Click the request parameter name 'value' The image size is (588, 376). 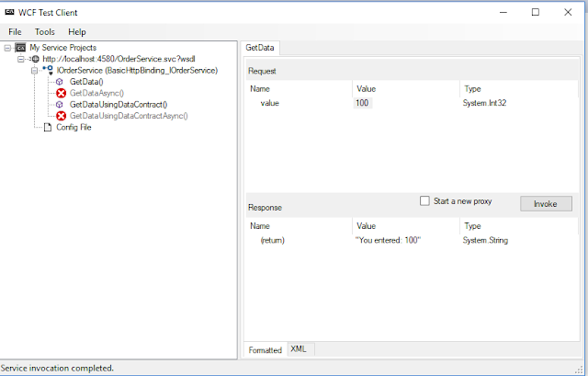tap(269, 103)
